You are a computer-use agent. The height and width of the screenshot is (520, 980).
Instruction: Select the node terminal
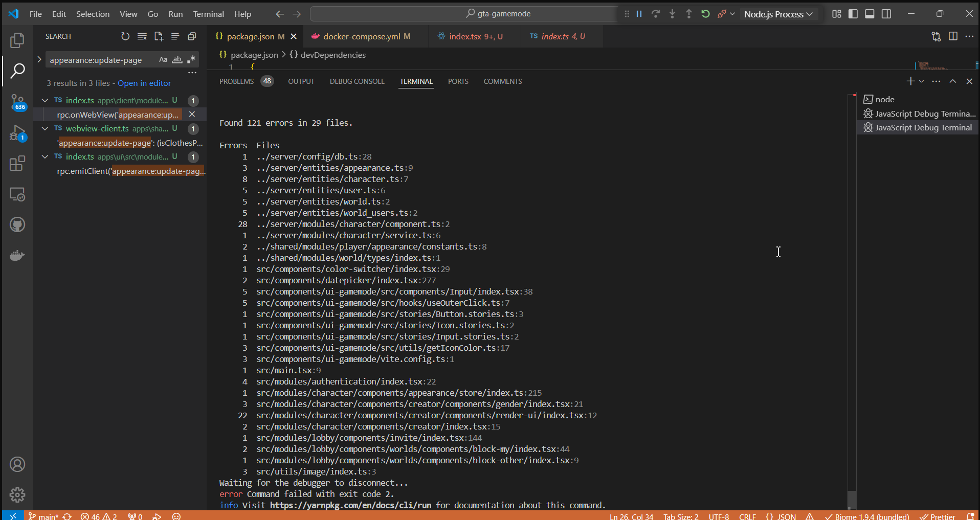[x=918, y=99]
